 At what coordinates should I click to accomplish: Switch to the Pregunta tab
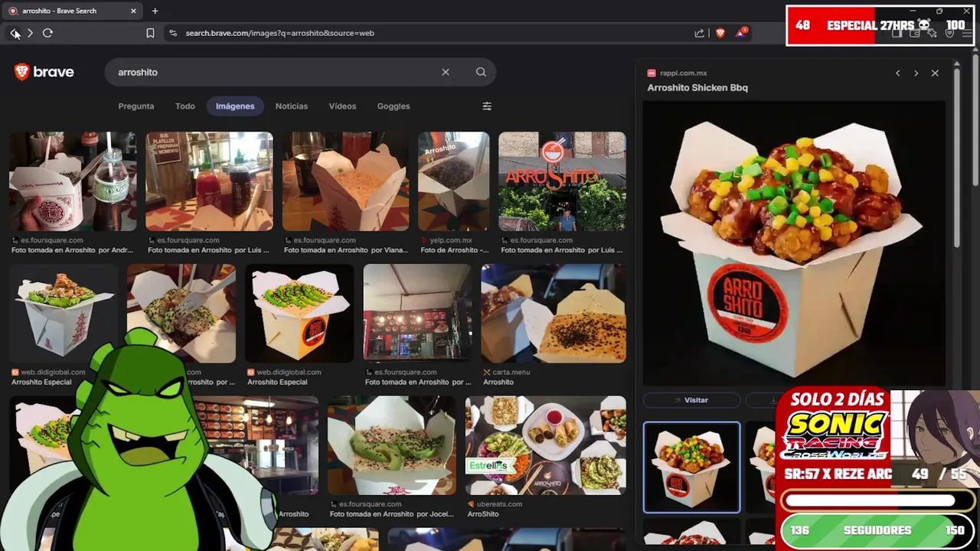(136, 106)
